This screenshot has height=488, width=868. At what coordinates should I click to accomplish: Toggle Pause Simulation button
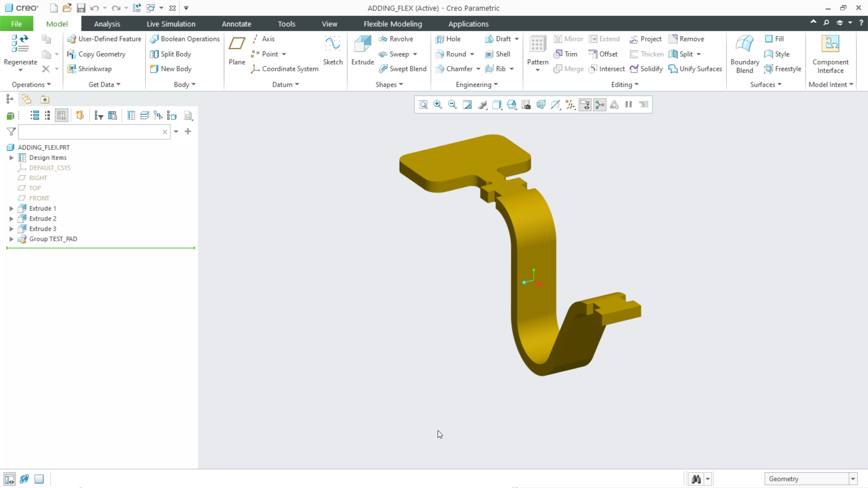629,105
